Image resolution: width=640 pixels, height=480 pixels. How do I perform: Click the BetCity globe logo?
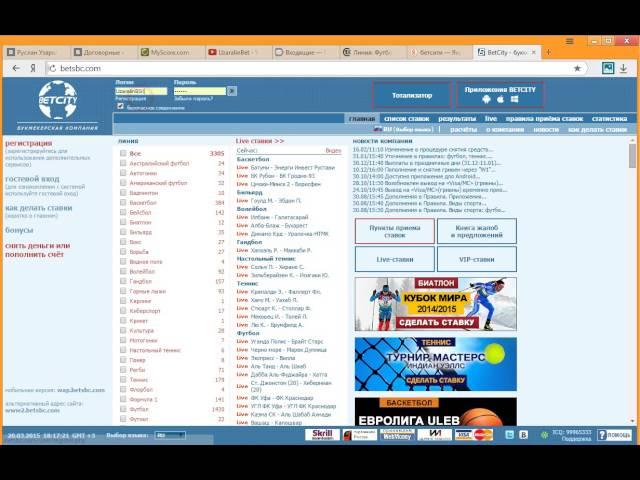58,100
